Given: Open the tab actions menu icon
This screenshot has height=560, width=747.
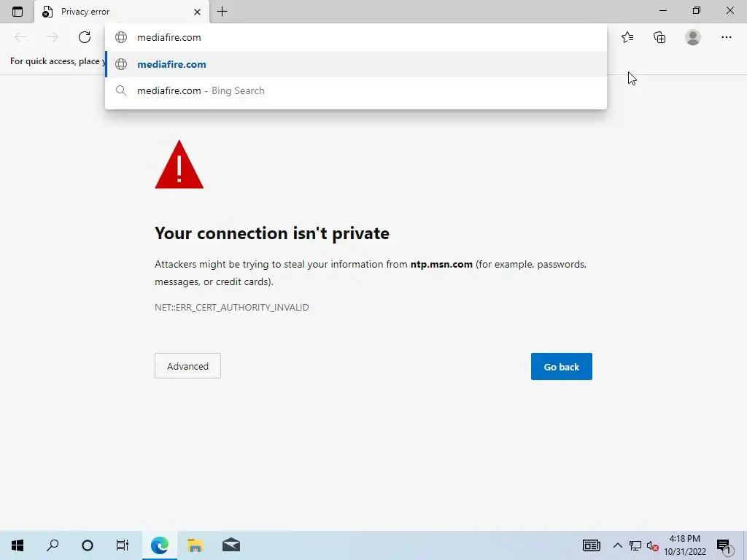Looking at the screenshot, I should tap(18, 12).
